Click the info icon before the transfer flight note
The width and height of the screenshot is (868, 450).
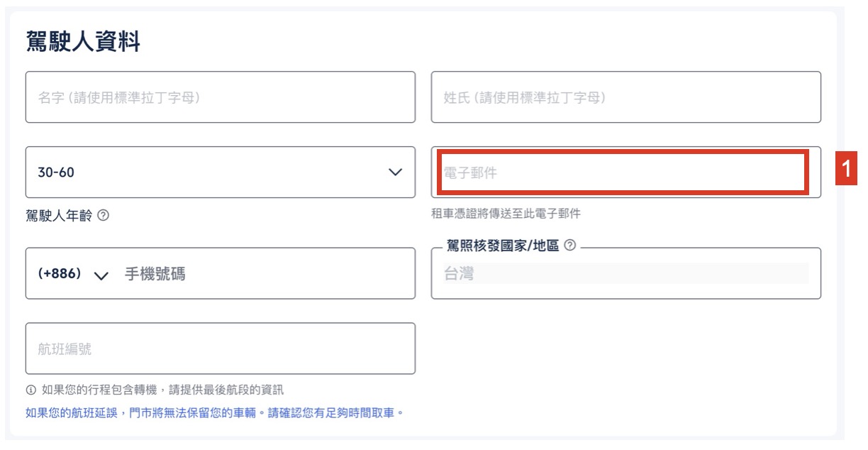pyautogui.click(x=30, y=390)
